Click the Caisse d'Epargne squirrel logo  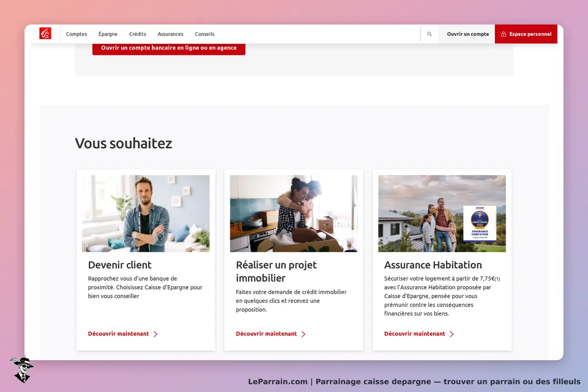coord(45,34)
